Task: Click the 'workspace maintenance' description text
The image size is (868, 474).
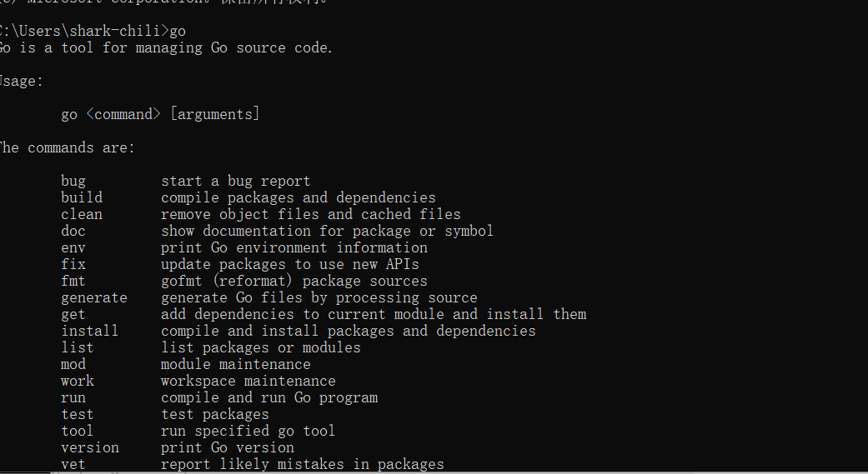Action: coord(248,381)
